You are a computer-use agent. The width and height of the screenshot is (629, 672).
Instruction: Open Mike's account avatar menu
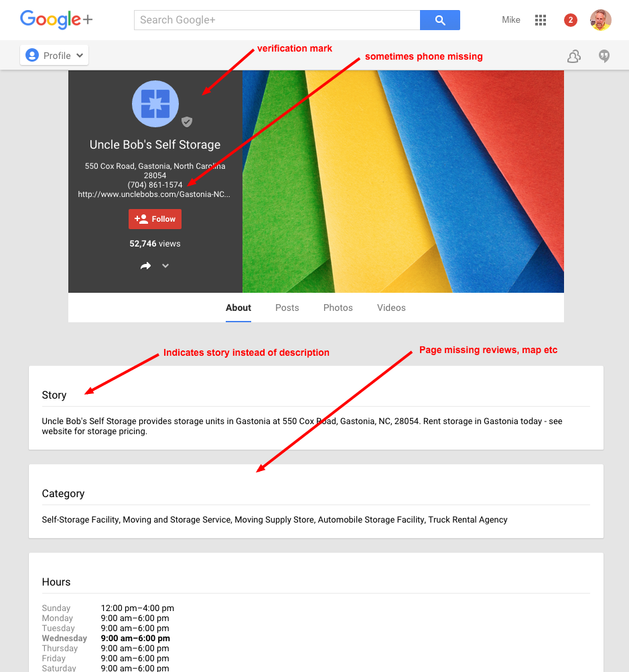point(600,20)
